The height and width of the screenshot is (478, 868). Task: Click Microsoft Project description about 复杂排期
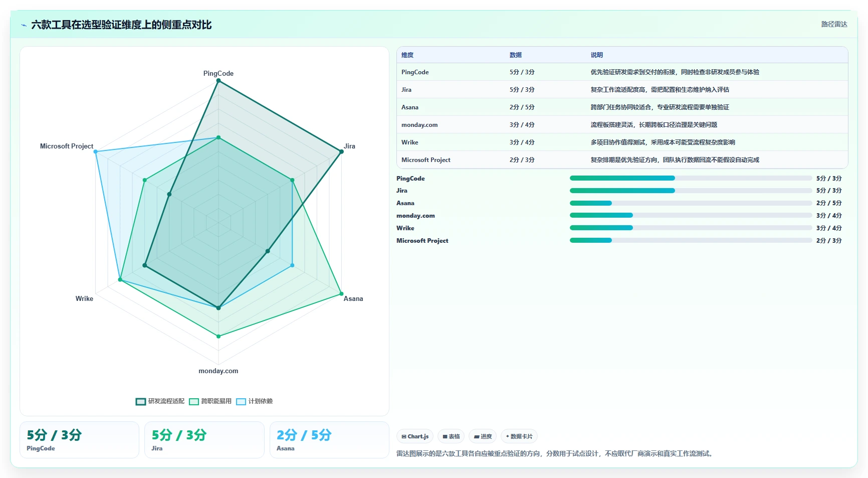[675, 160]
